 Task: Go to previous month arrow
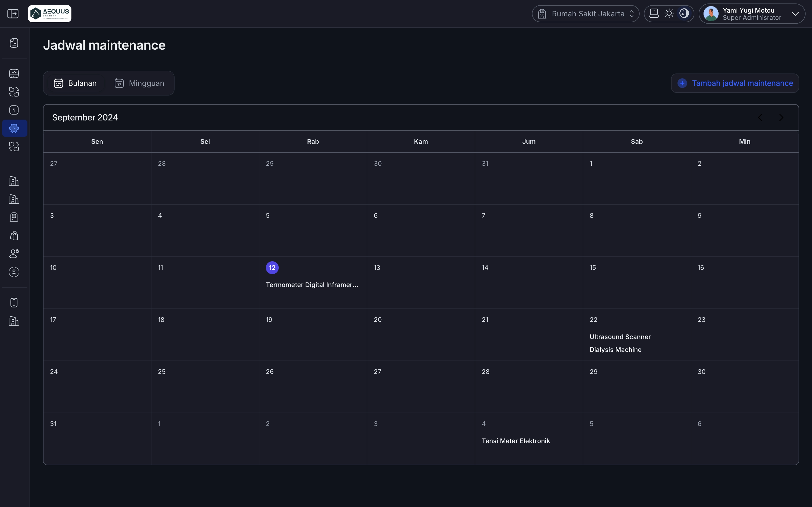[x=760, y=117]
